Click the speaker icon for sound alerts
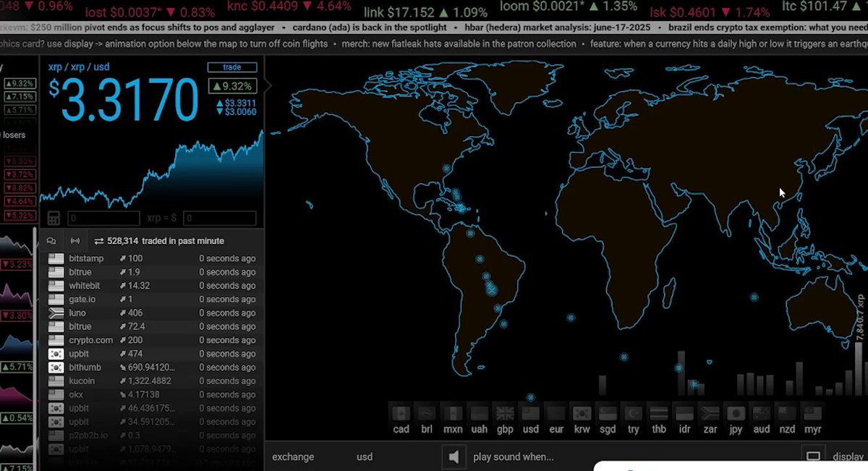Screen dimensions: 868x471 (454, 457)
